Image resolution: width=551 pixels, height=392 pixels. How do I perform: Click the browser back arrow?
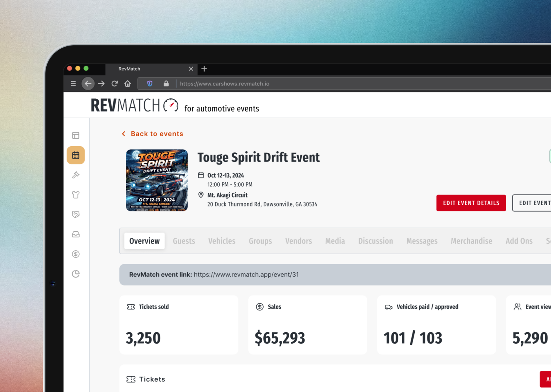tap(88, 83)
